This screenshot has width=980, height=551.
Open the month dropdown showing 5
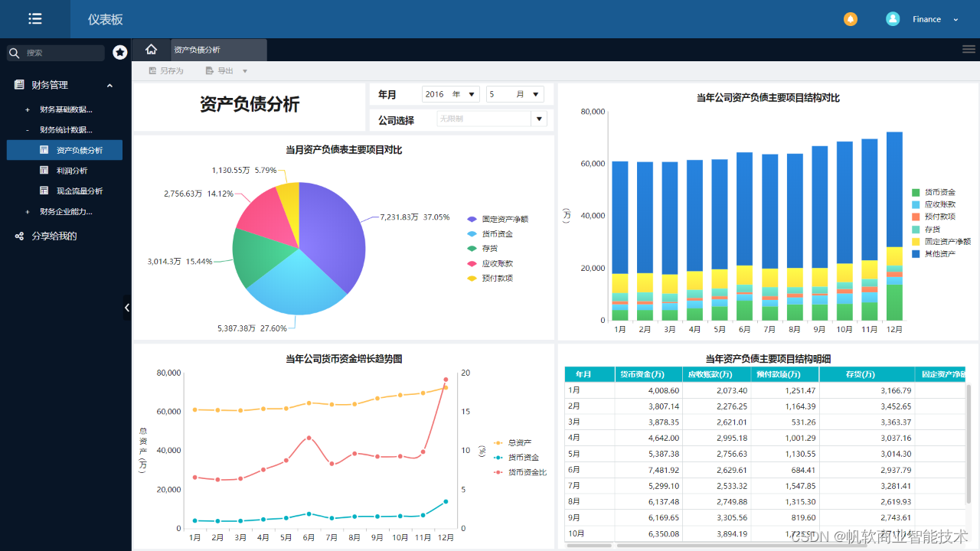[x=515, y=94]
